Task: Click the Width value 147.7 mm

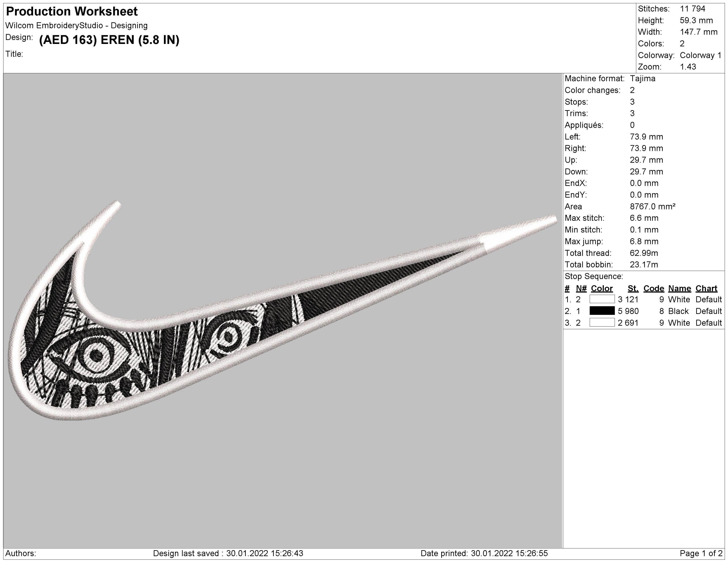Action: pyautogui.click(x=698, y=32)
